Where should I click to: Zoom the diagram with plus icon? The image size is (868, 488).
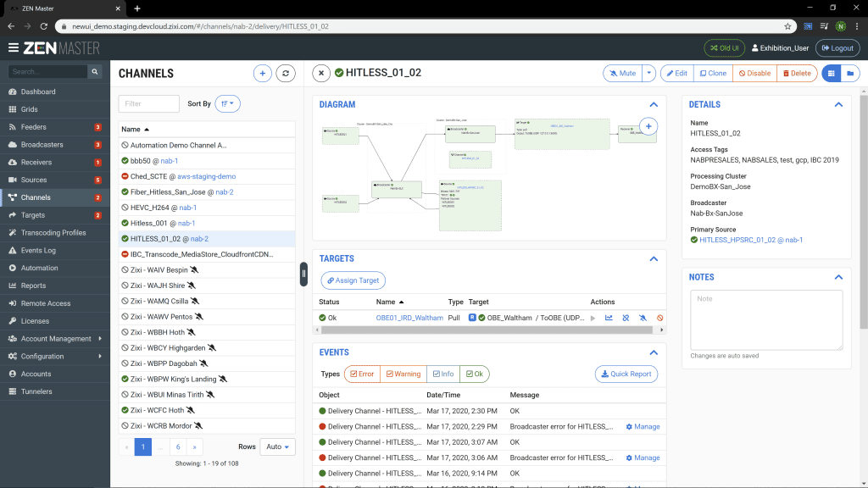648,126
